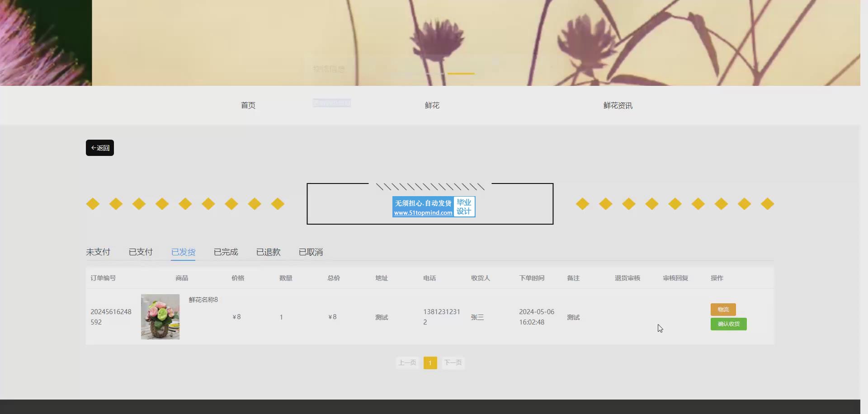868x414 pixels.
Task: Click the orange 物流 button
Action: 723,310
